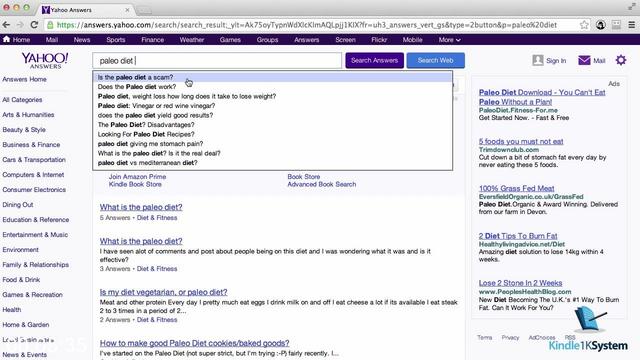
Task: Open Food & Drink category
Action: [x=21, y=280]
